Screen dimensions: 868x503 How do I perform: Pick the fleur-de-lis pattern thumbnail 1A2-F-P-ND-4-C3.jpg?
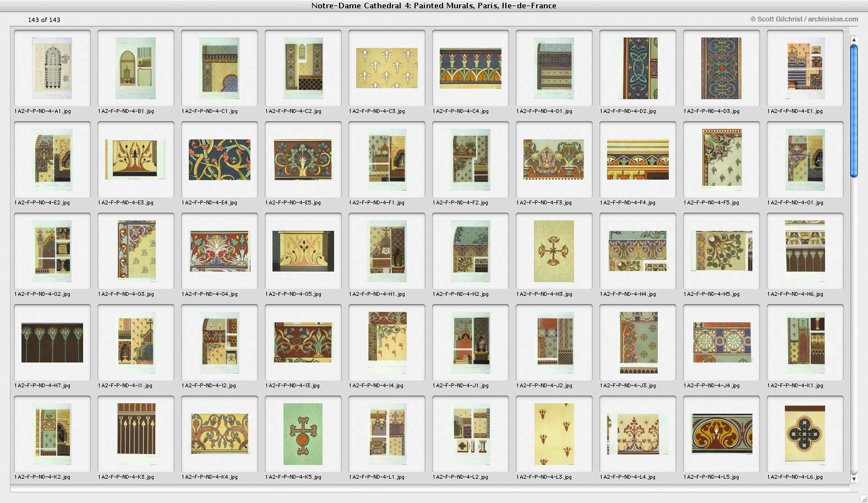[x=387, y=68]
